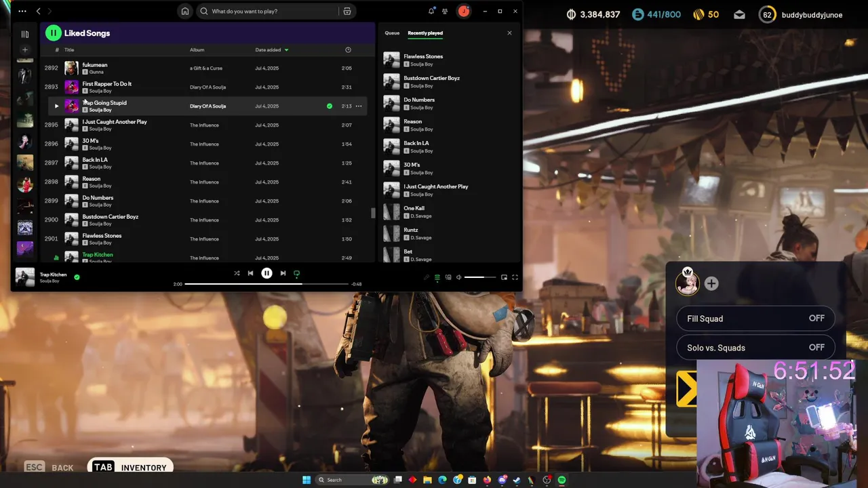868x488 pixels.
Task: Open more options for Trap Going Stupid
Action: point(359,106)
